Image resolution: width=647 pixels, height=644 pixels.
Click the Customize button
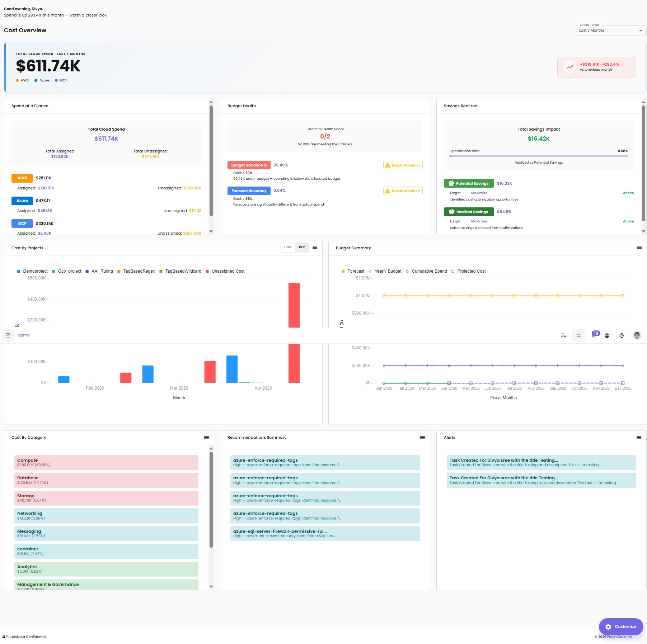coord(621,626)
